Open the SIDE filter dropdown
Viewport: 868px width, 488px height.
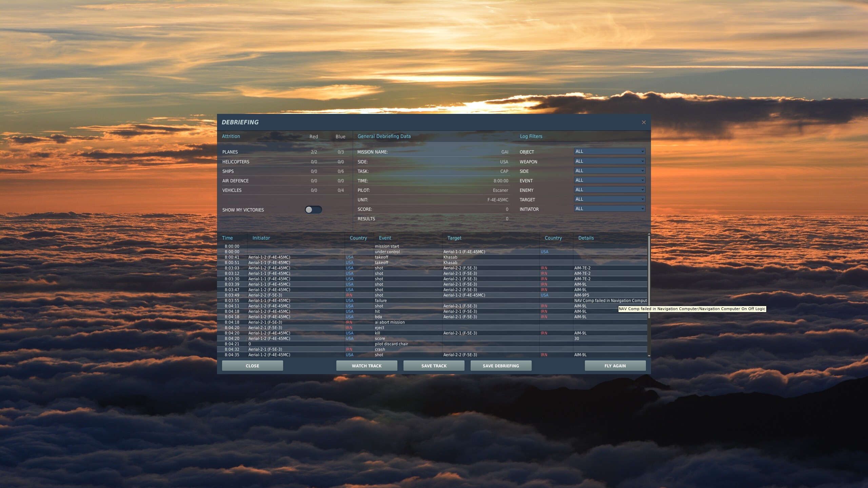click(610, 171)
